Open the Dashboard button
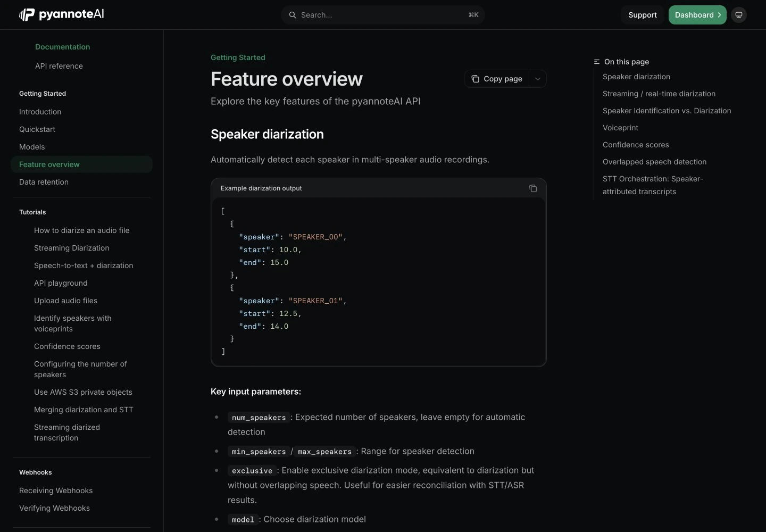This screenshot has width=766, height=532. 697,15
